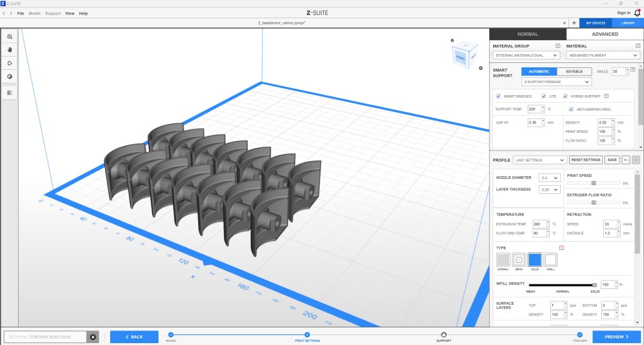Click the Infill Density slider handle
644x345 pixels.
(x=594, y=285)
